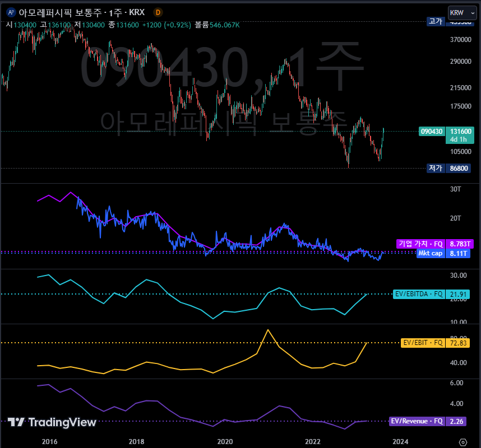The height and width of the screenshot is (448, 481).
Task: Select the EV/EBIT · FQ label
Action: (423, 343)
